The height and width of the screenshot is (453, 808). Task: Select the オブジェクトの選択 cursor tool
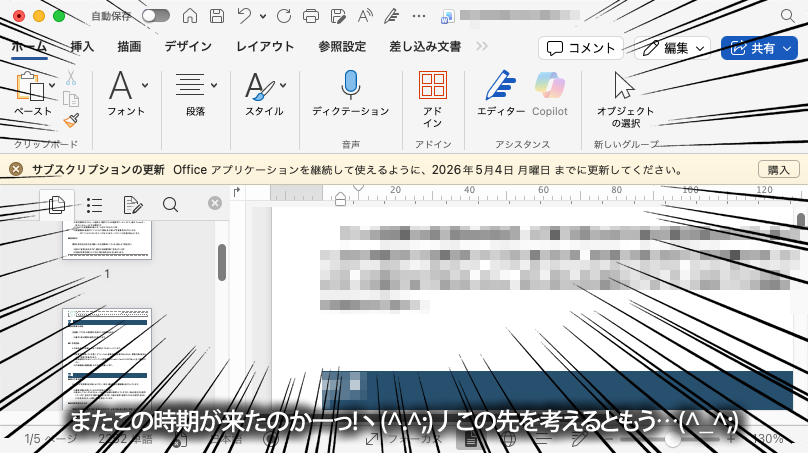pyautogui.click(x=625, y=99)
